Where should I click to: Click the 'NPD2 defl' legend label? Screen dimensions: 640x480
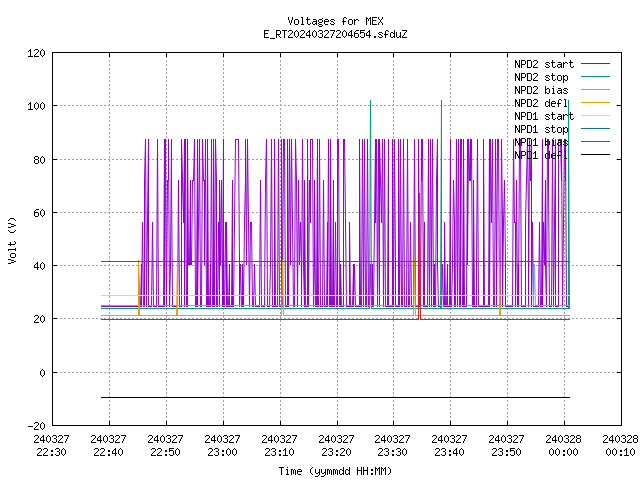click(541, 103)
